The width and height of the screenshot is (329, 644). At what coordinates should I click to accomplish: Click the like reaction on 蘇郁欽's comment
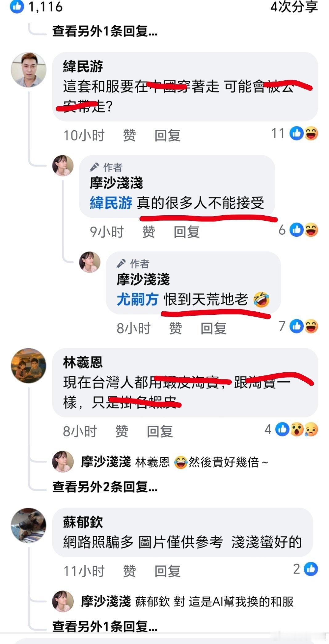coord(311,569)
